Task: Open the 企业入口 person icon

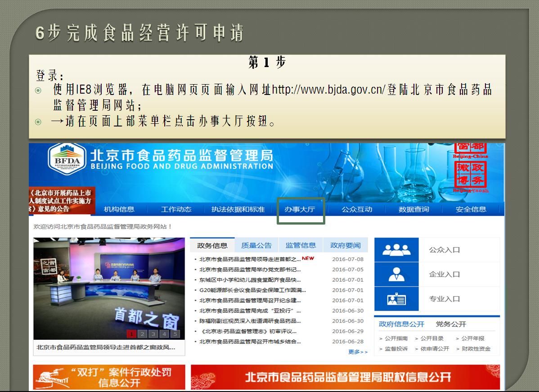Action: pyautogui.click(x=396, y=275)
